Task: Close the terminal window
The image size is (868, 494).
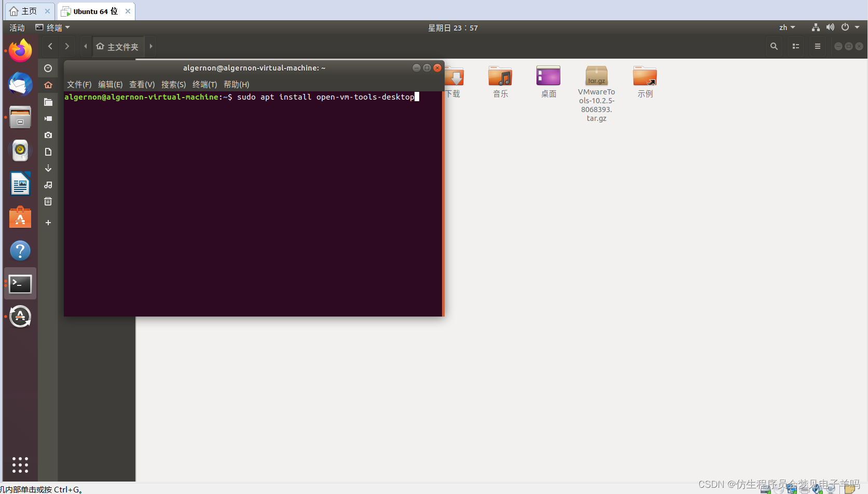Action: point(437,68)
